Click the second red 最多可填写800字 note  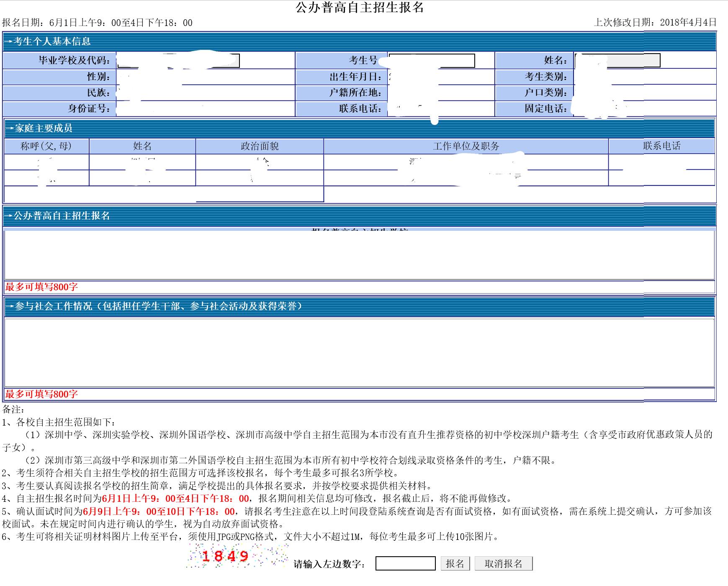(x=41, y=394)
